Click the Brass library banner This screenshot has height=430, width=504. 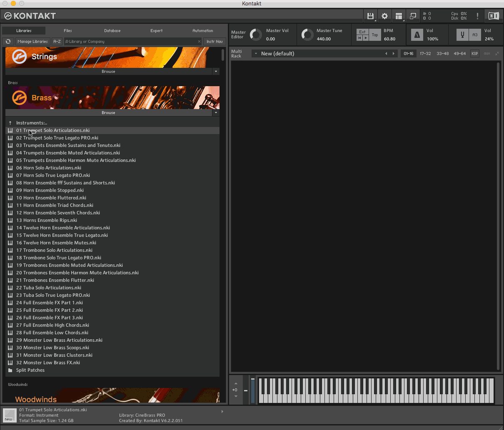click(112, 97)
